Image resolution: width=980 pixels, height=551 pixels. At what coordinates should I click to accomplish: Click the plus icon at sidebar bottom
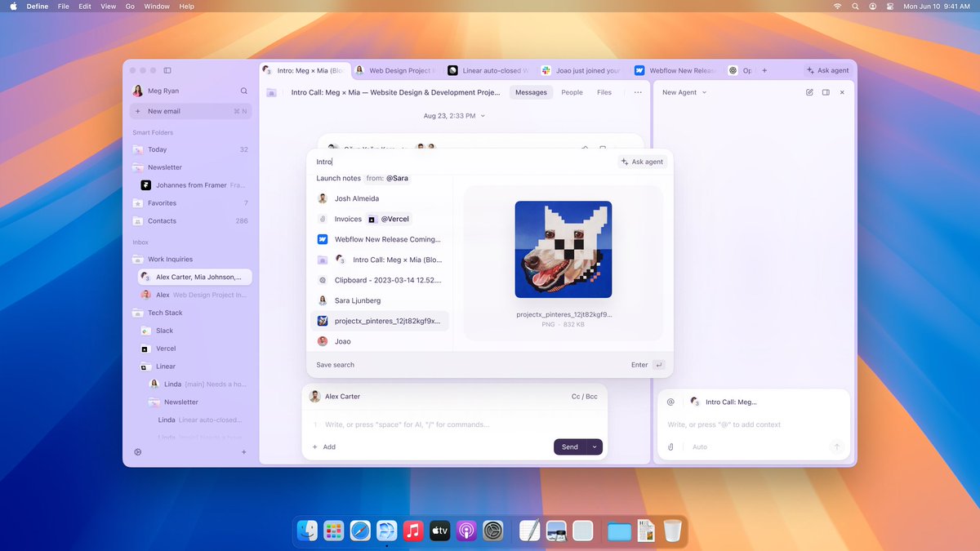(x=243, y=452)
